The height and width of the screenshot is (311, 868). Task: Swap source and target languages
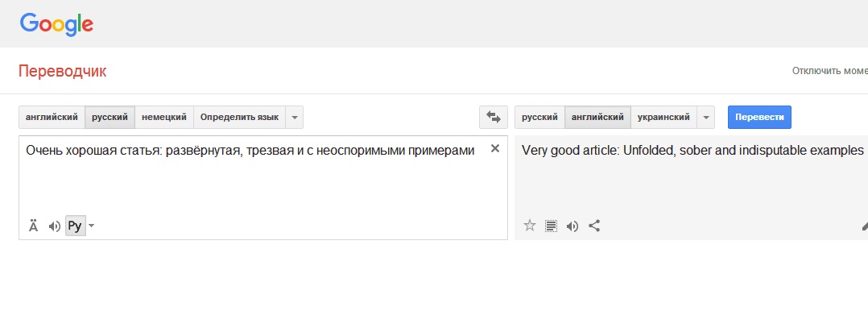[494, 117]
